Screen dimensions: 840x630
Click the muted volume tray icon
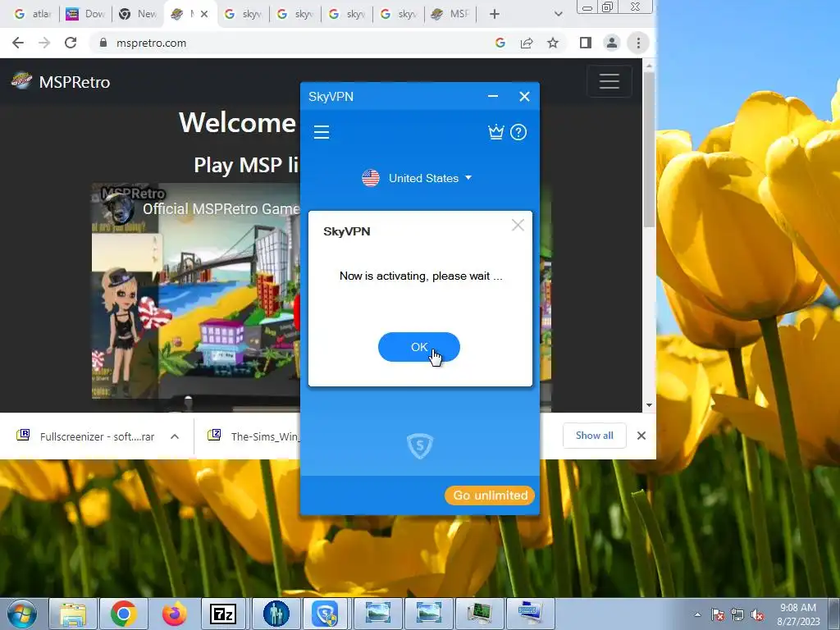757,614
